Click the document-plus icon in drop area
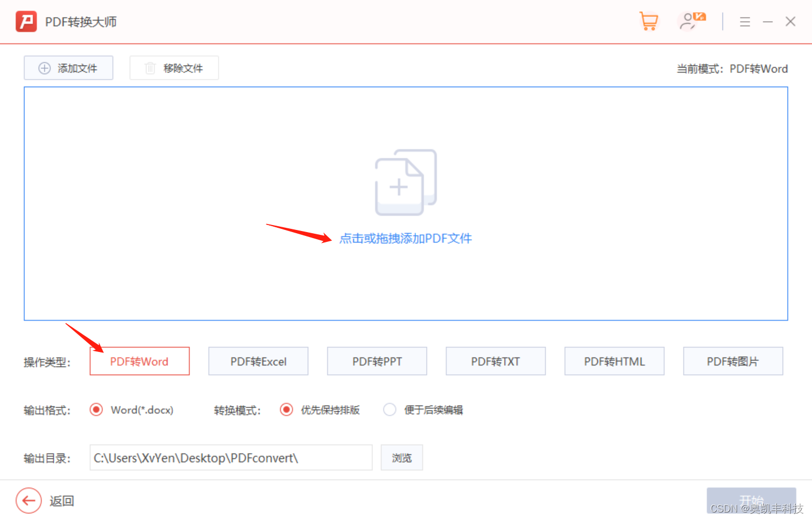This screenshot has width=812, height=519. pyautogui.click(x=405, y=182)
